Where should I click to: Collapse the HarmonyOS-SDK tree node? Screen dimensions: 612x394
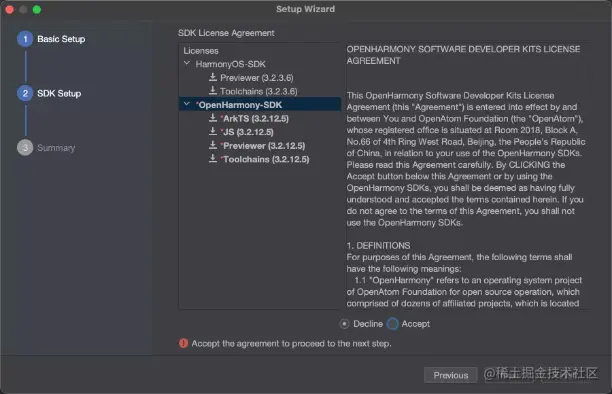[x=187, y=63]
